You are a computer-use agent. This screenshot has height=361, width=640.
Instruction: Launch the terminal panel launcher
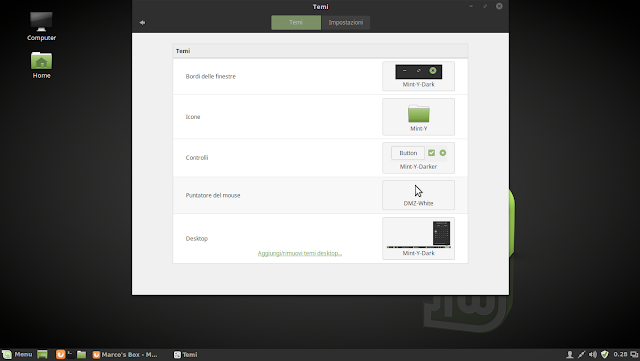71,354
